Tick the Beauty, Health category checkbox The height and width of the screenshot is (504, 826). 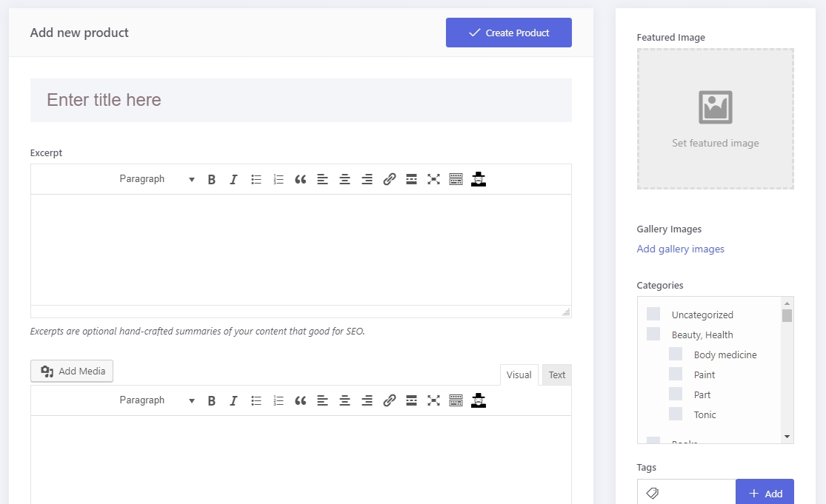653,335
